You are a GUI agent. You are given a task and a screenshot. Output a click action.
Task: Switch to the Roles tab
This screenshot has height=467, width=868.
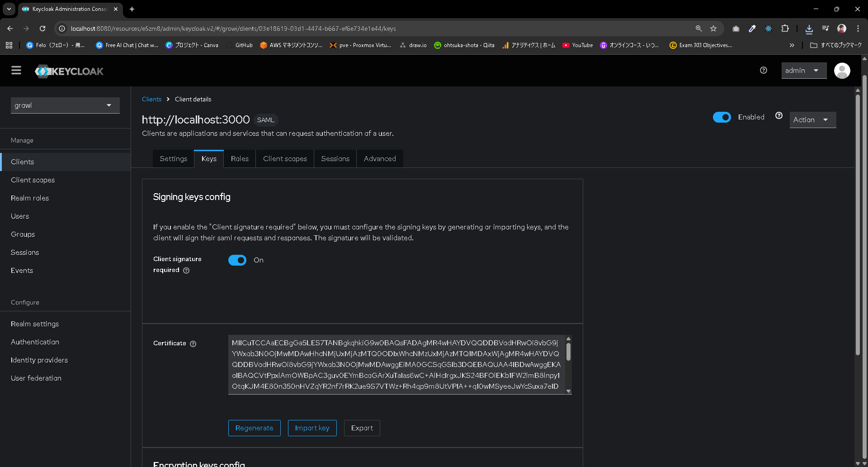point(240,159)
